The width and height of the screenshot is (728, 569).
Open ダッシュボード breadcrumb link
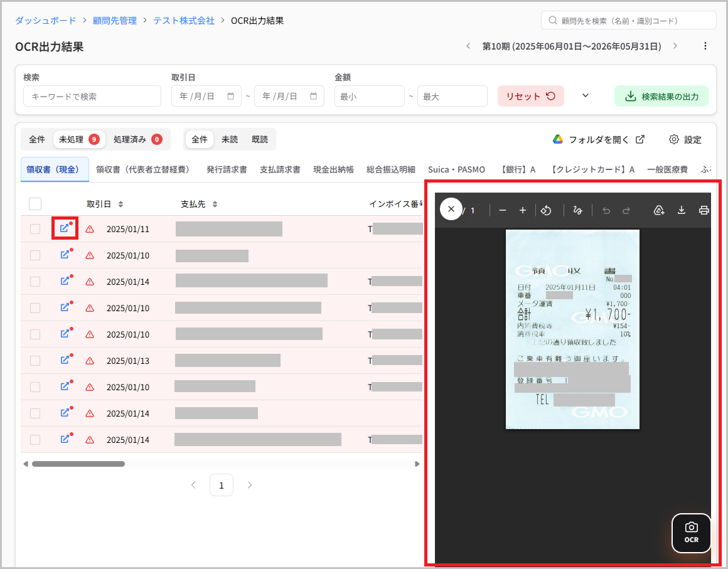coord(45,21)
